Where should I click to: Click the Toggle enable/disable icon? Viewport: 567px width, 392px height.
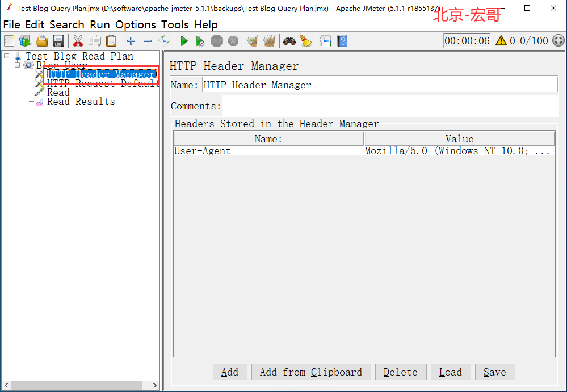tap(164, 41)
